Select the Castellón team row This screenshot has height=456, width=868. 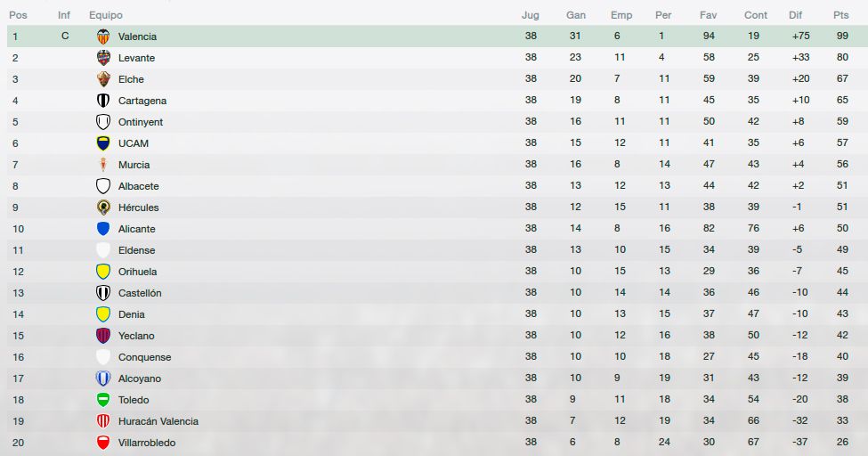[437, 292]
